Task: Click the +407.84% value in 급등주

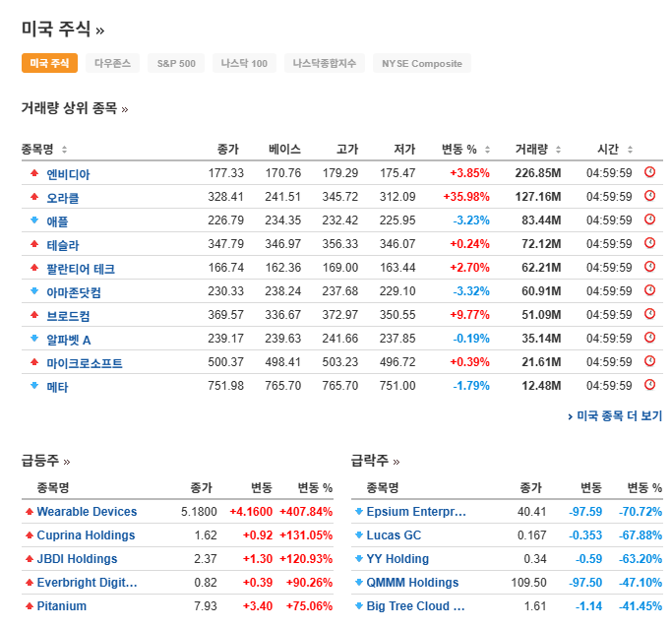Action: click(306, 511)
